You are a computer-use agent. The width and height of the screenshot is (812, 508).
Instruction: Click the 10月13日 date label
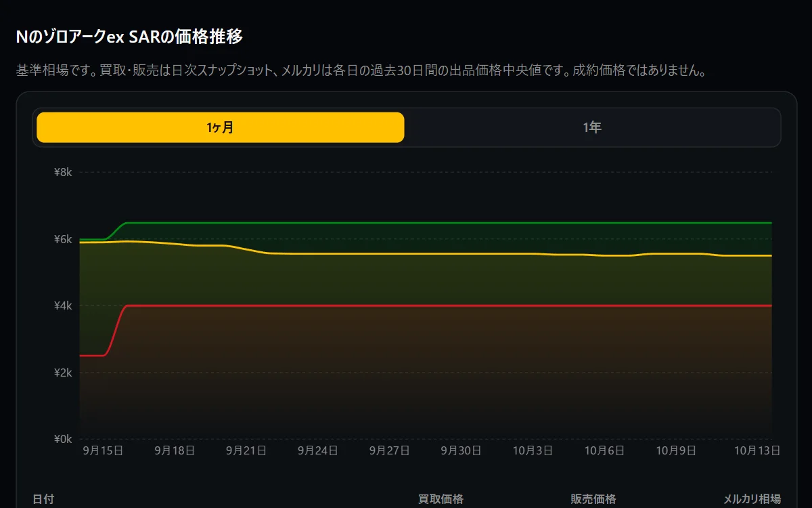757,450
